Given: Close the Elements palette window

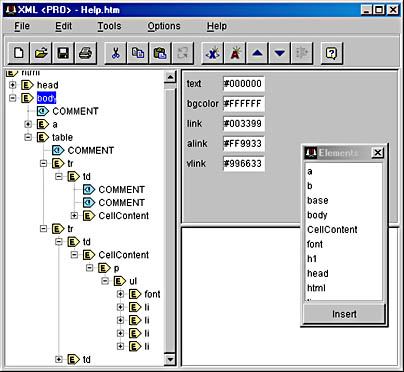Looking at the screenshot, I should [377, 153].
